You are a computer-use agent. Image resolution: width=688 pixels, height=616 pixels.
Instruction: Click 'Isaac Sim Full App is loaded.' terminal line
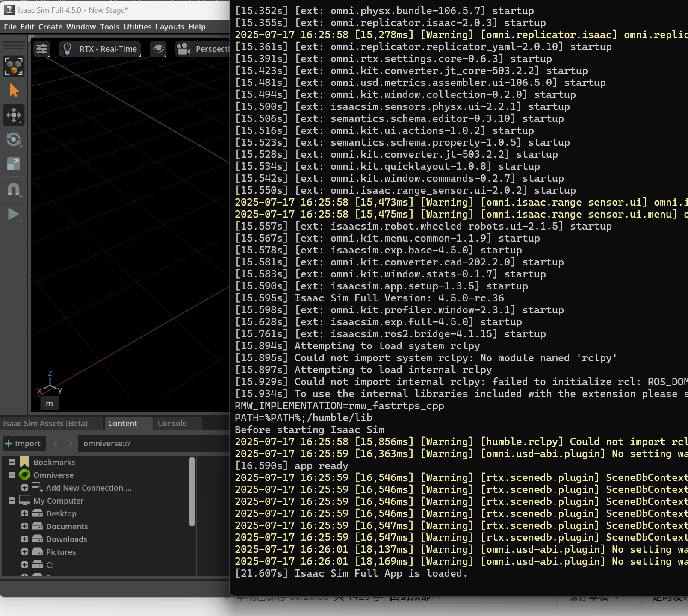tap(351, 573)
